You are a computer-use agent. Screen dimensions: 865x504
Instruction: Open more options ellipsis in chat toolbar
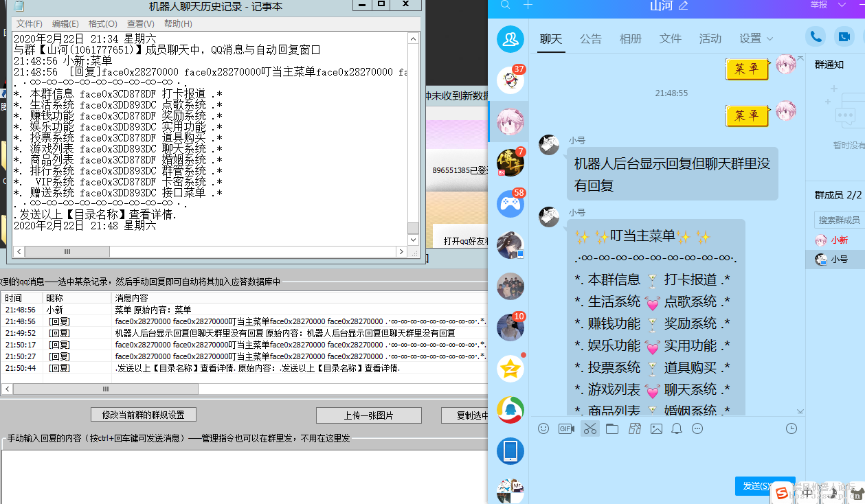pyautogui.click(x=697, y=428)
